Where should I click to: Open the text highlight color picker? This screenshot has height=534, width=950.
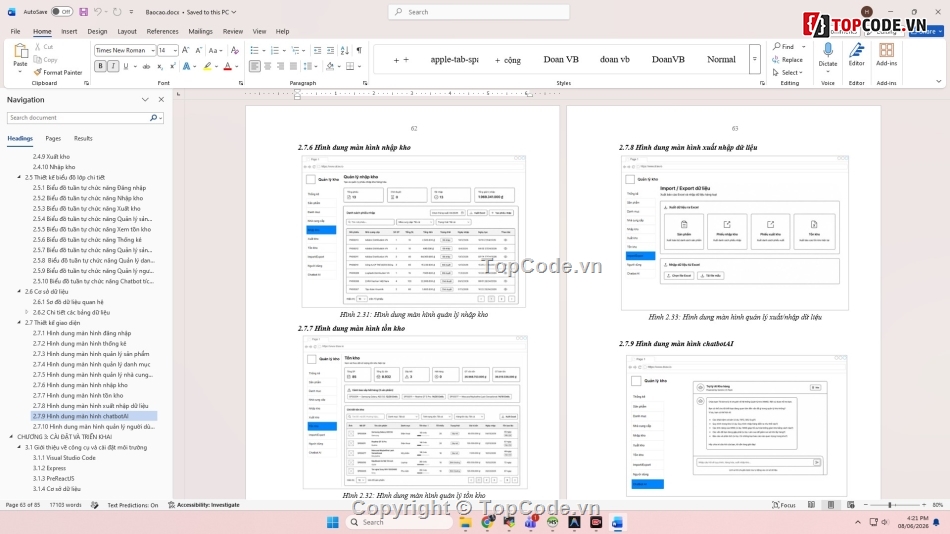pos(207,66)
